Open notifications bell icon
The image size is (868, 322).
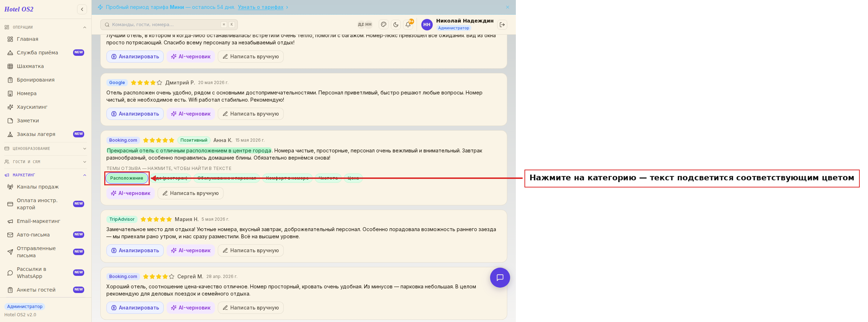click(408, 25)
